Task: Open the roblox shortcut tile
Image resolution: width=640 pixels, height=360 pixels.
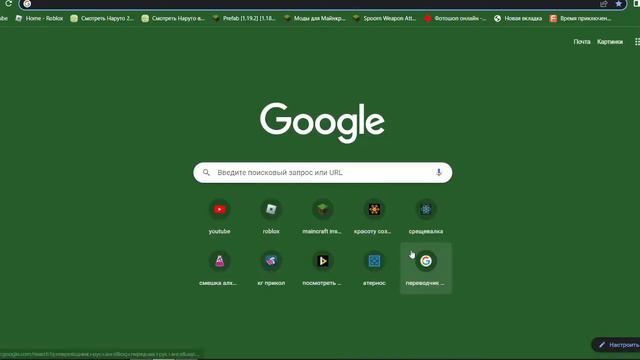Action: [271, 217]
